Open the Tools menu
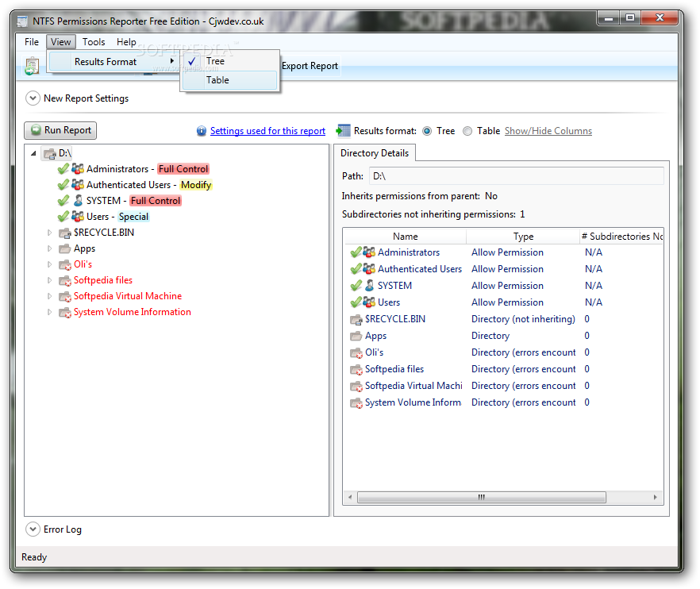This screenshot has width=700, height=589. pyautogui.click(x=94, y=42)
